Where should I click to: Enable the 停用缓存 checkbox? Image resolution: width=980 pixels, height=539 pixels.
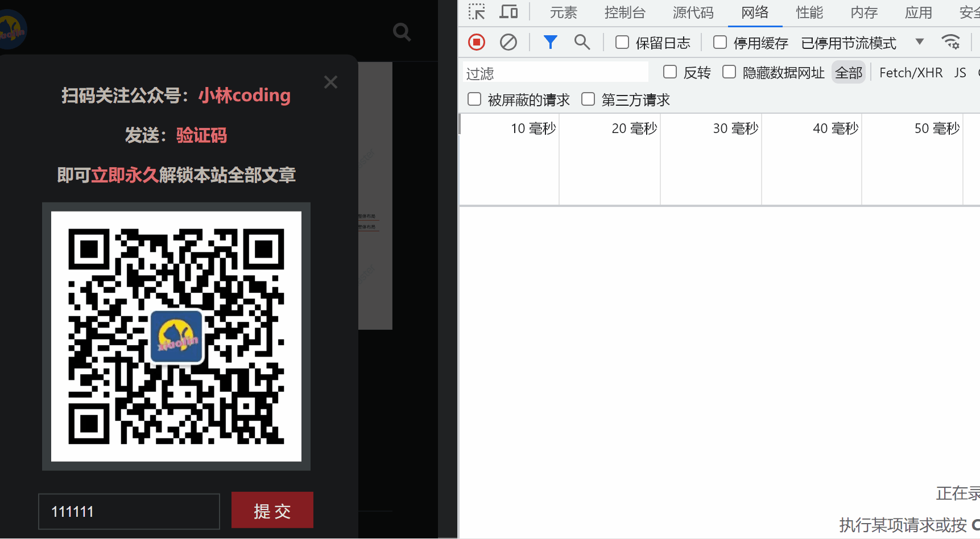[x=720, y=43]
